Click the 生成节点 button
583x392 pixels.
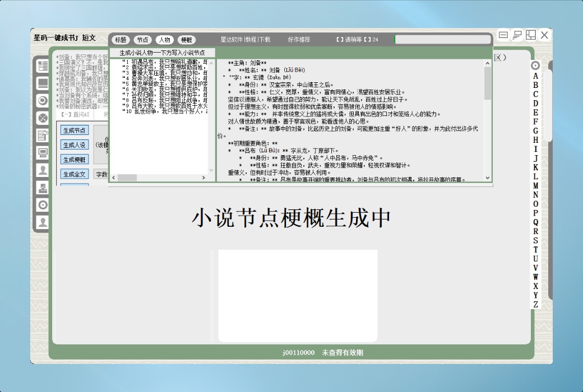(74, 130)
